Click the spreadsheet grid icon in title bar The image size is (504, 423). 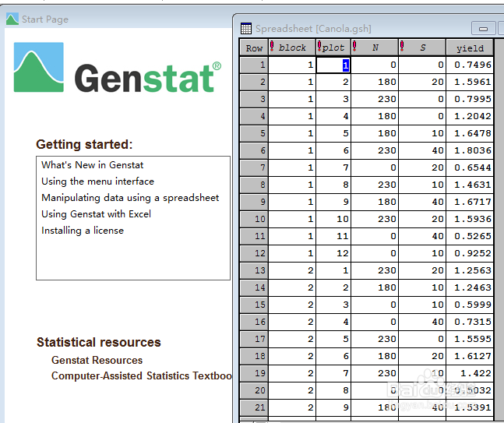click(x=246, y=28)
